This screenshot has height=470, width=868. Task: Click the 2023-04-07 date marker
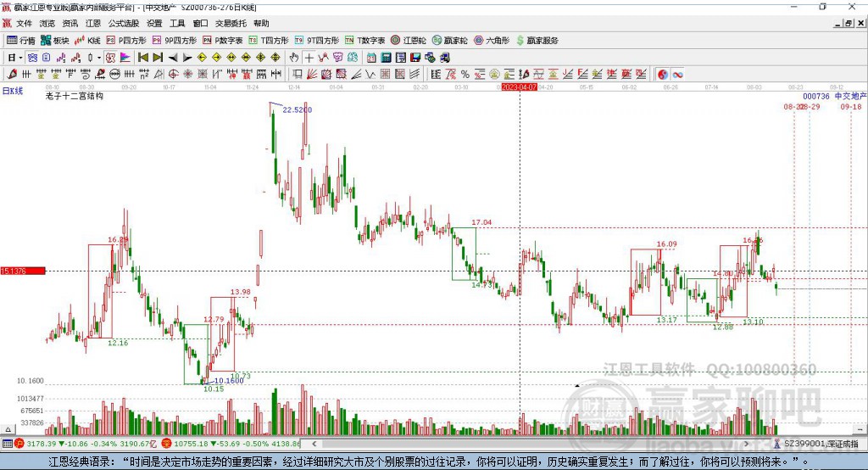tap(519, 87)
